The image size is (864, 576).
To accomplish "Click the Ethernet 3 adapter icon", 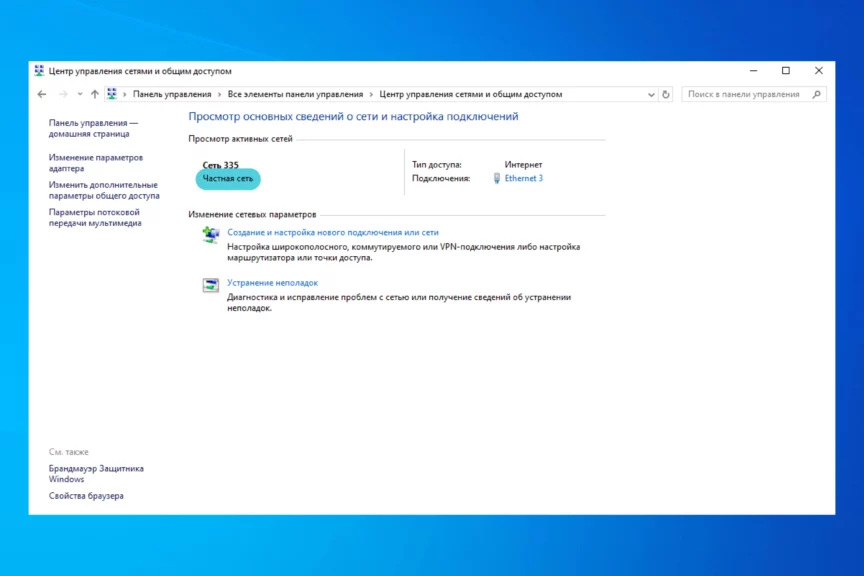I will tap(497, 178).
